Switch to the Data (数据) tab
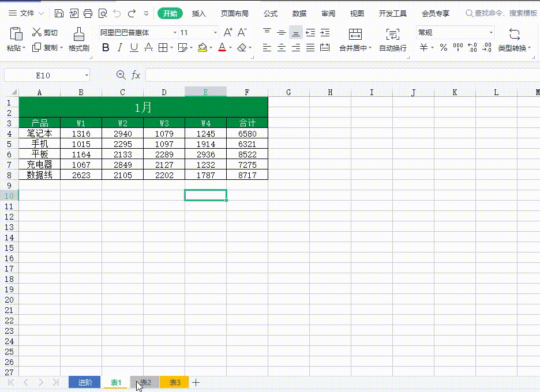The width and height of the screenshot is (540, 392). [x=299, y=13]
